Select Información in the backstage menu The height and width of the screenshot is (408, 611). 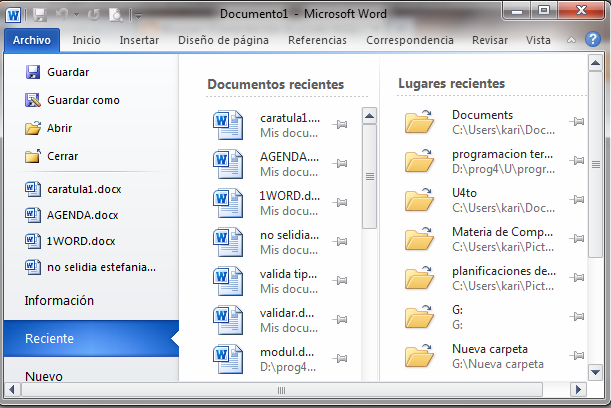pyautogui.click(x=59, y=300)
